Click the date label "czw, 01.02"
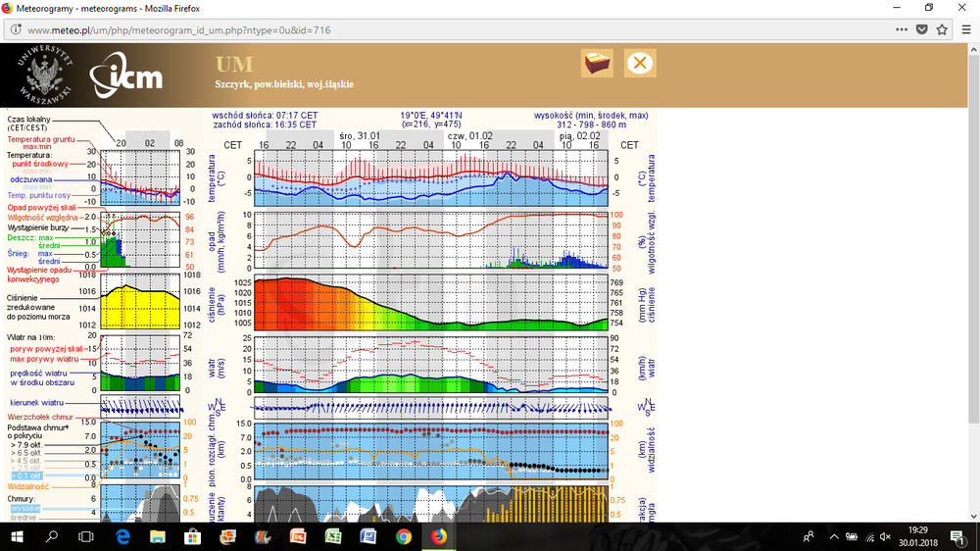This screenshot has height=551, width=980. coord(470,135)
